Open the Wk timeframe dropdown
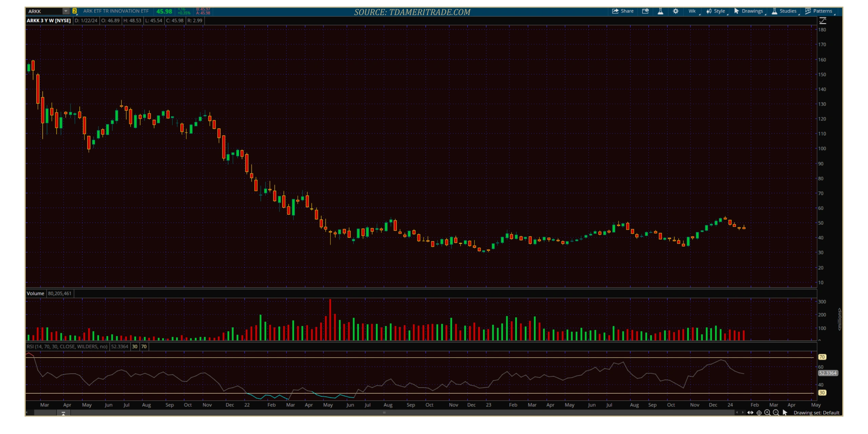The width and height of the screenshot is (868, 434). point(692,11)
